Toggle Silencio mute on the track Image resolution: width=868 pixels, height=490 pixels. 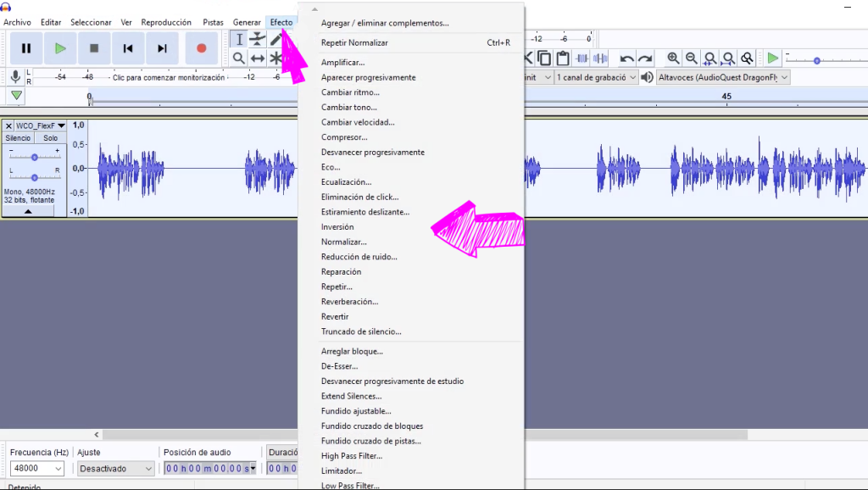point(19,138)
